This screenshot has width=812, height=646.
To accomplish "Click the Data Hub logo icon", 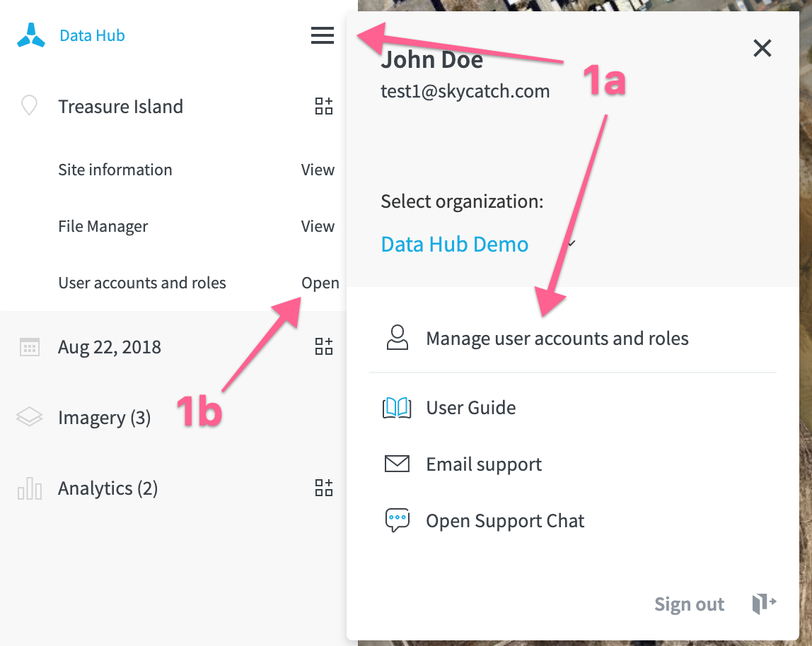I will click(31, 35).
